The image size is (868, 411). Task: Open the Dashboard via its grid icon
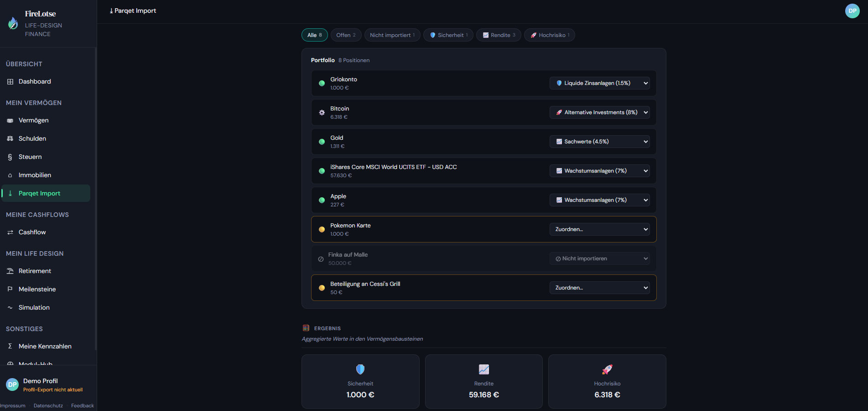point(10,81)
